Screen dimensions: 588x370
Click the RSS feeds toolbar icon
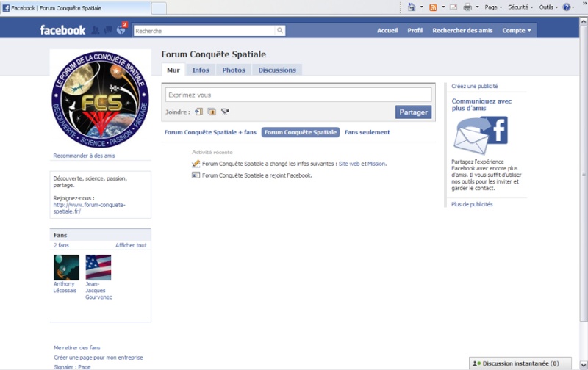coord(433,7)
